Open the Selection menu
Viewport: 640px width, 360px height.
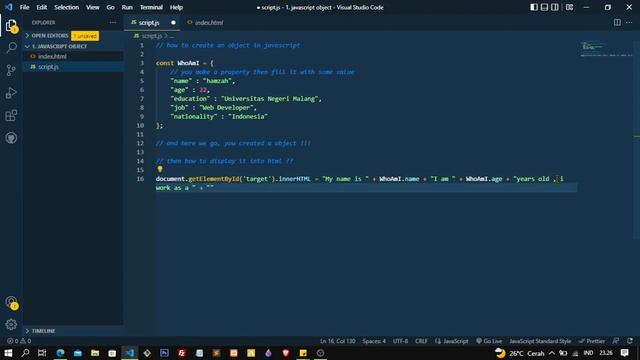pyautogui.click(x=67, y=7)
